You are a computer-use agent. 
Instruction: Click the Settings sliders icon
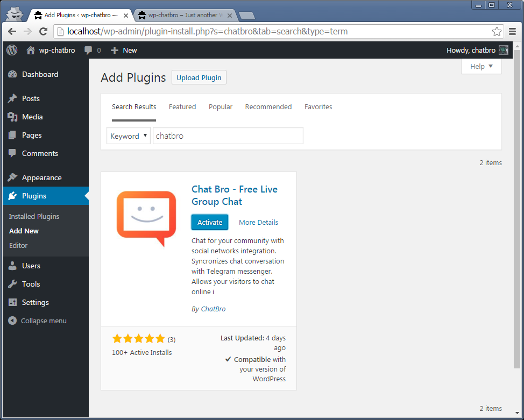tap(12, 302)
